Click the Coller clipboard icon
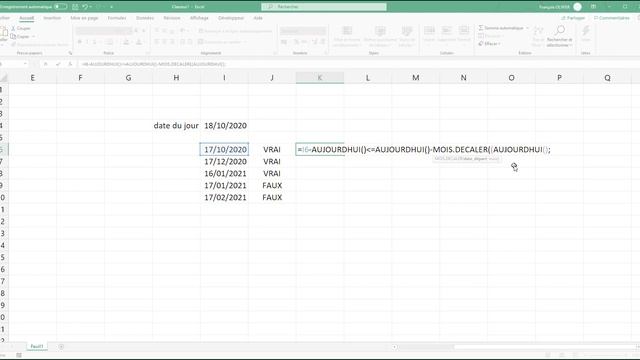This screenshot has width=640, height=360. pos(4,32)
